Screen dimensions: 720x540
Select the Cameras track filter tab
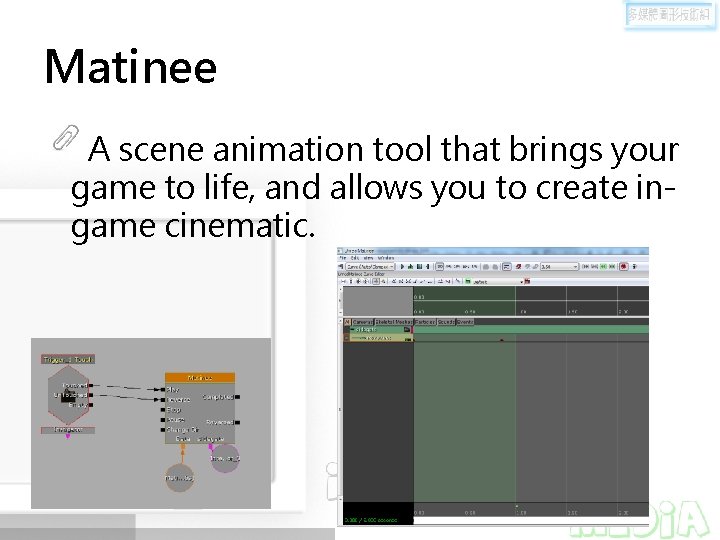(363, 322)
